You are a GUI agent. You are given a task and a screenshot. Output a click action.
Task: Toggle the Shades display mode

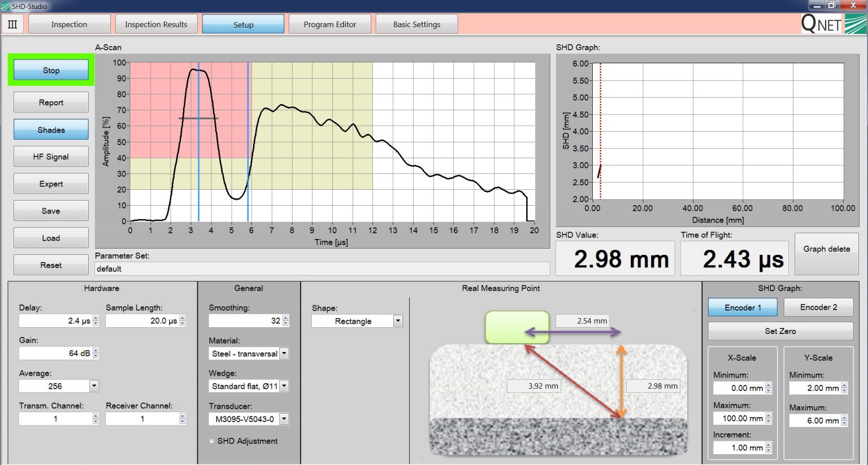pos(50,129)
